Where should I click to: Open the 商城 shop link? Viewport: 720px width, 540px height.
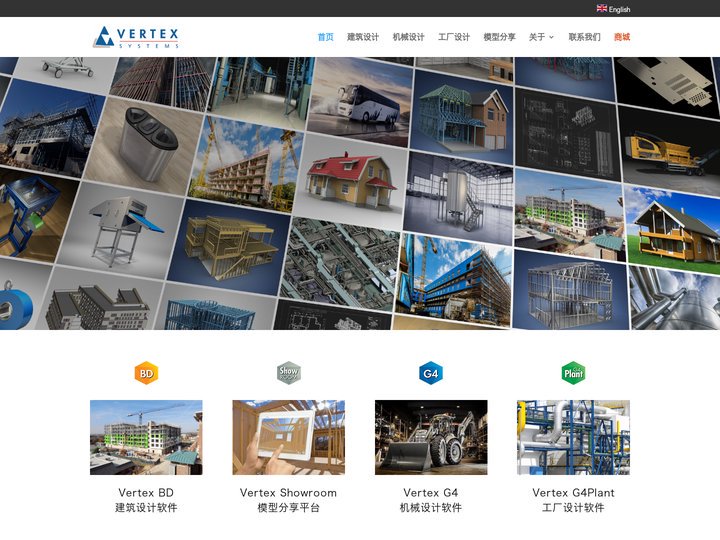coord(622,37)
